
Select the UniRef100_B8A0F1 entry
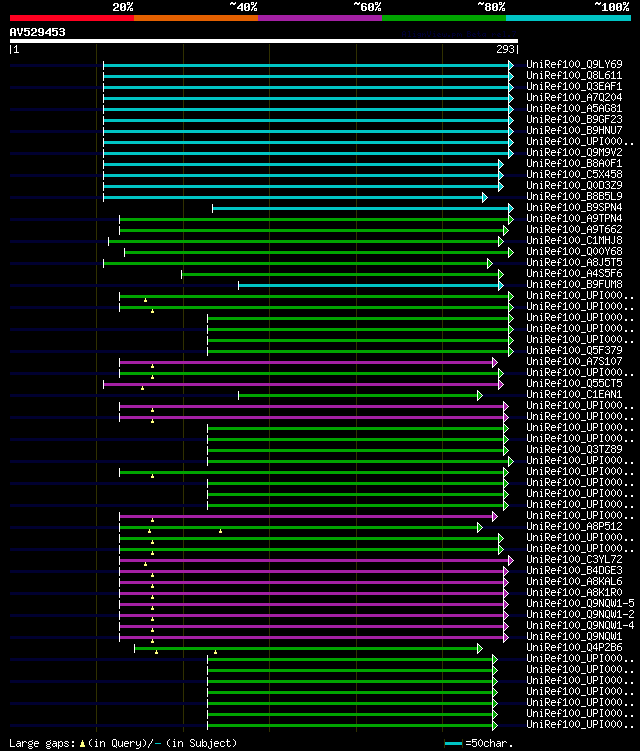[574, 163]
